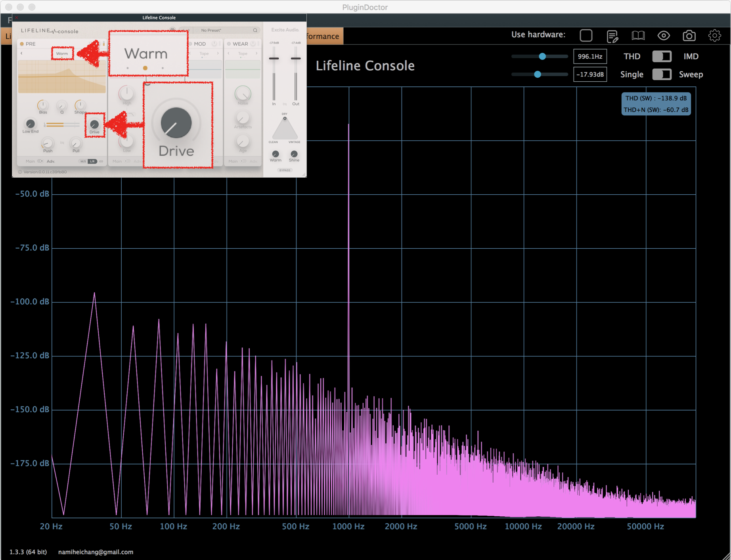Click the THD (SW) readout box

tap(656, 104)
